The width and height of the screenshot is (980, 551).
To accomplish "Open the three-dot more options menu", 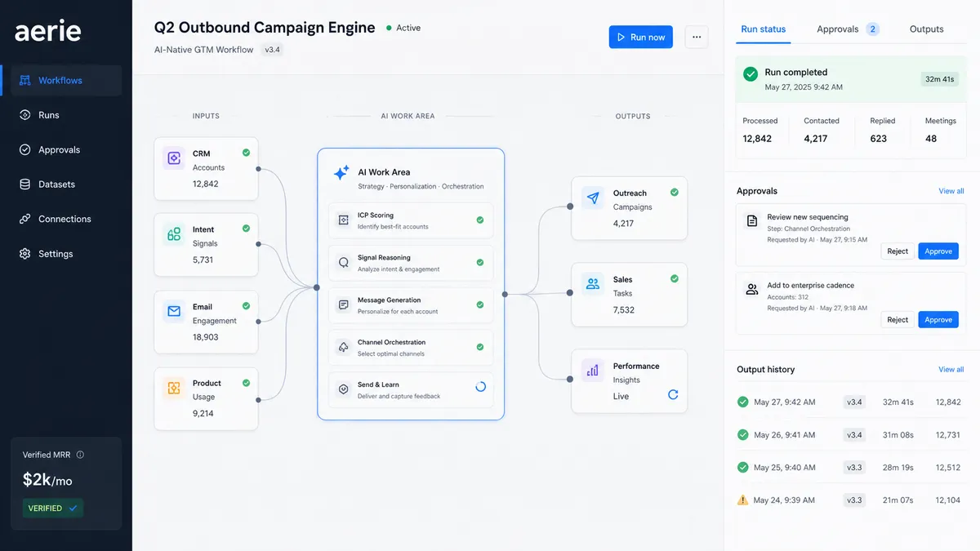I will click(x=697, y=37).
